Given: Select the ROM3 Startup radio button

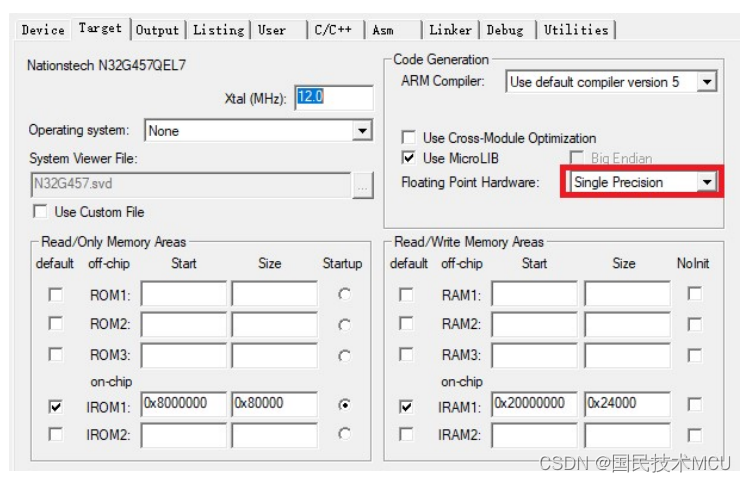Looking at the screenshot, I should [344, 355].
